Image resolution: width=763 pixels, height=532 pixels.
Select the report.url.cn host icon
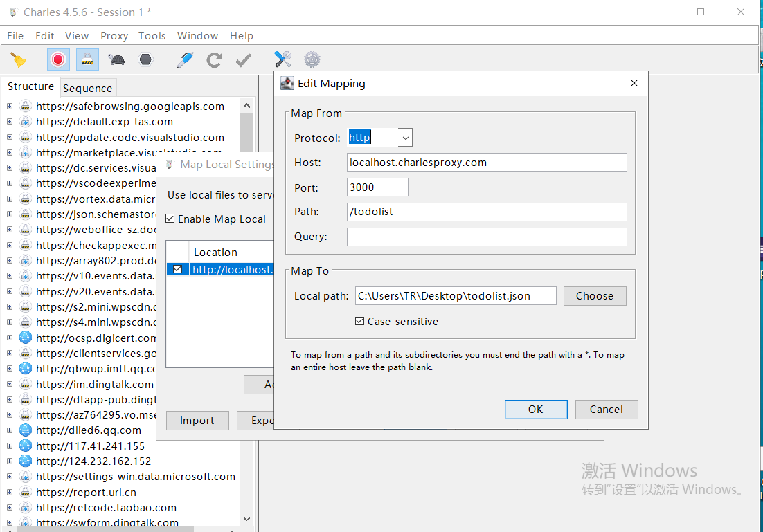tap(26, 492)
